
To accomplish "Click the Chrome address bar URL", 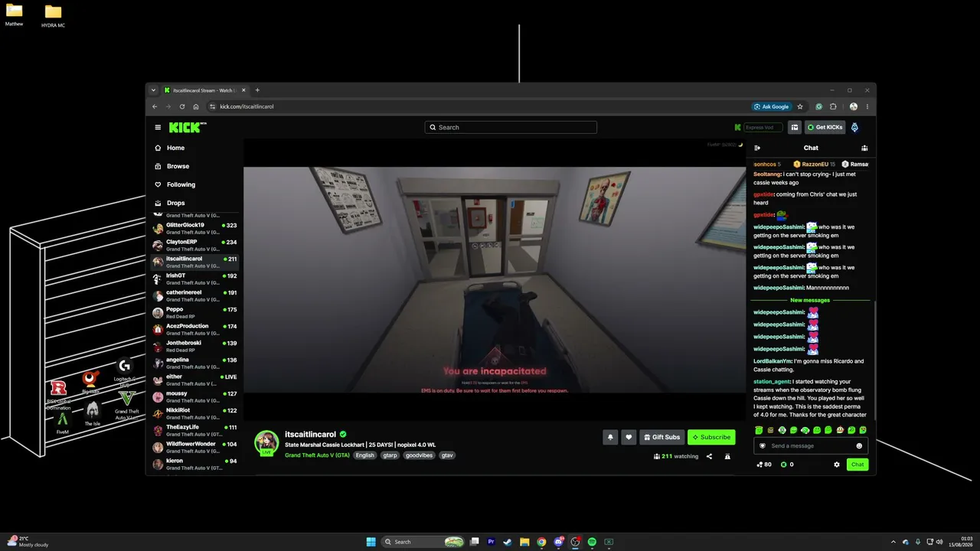I will (x=247, y=106).
